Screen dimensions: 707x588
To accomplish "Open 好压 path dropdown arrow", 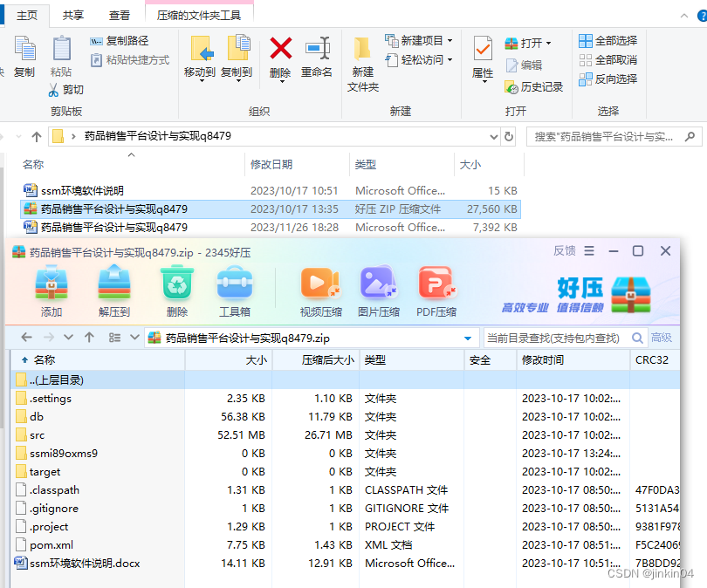I will click(468, 338).
